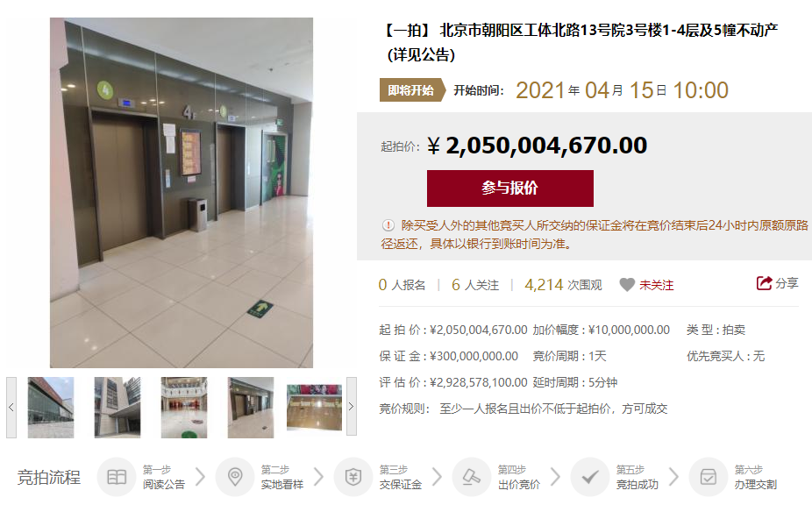Click the share icon next to 分享
This screenshot has height=519, width=812.
tap(765, 283)
